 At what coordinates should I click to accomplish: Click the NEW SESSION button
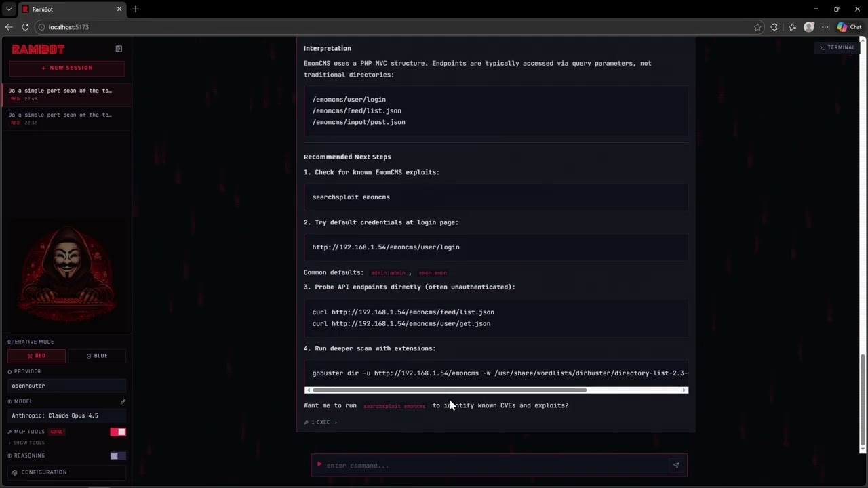coord(66,68)
